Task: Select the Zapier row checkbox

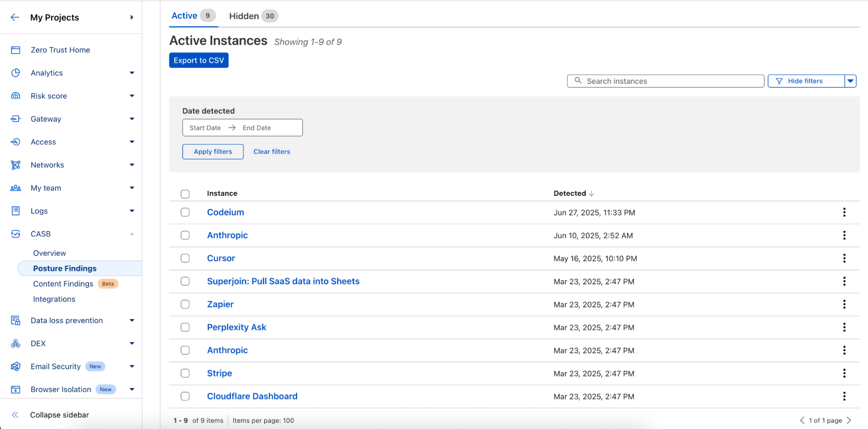Action: [x=185, y=304]
